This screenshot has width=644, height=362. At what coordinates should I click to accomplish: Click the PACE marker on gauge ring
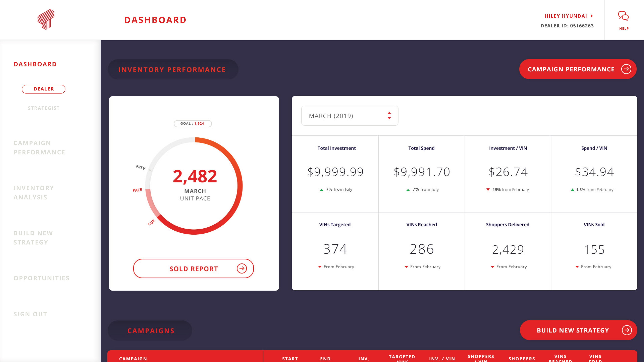pos(137,190)
